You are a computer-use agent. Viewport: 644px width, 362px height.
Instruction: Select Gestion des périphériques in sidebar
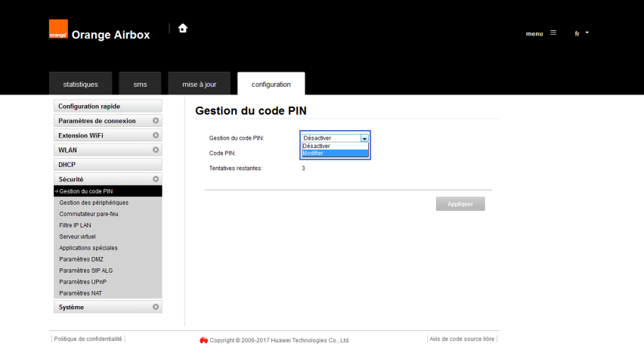(94, 203)
